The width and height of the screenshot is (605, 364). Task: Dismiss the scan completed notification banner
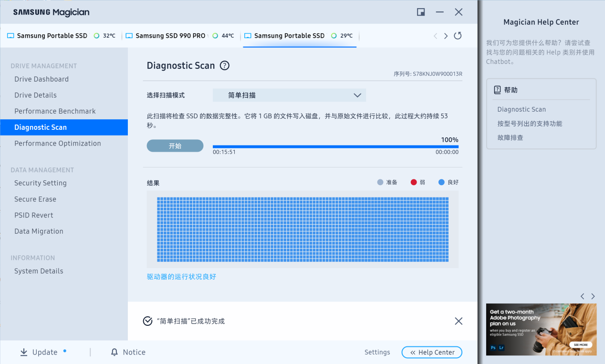[459, 321]
